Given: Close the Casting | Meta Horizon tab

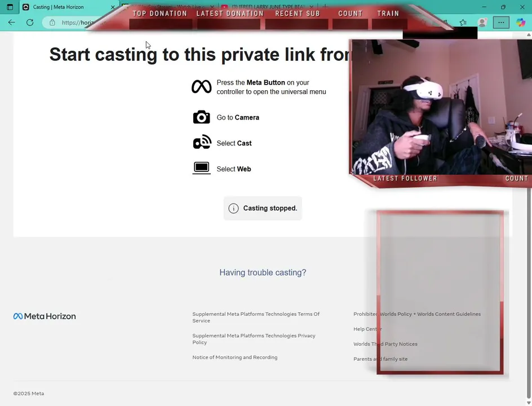Looking at the screenshot, I should [113, 7].
